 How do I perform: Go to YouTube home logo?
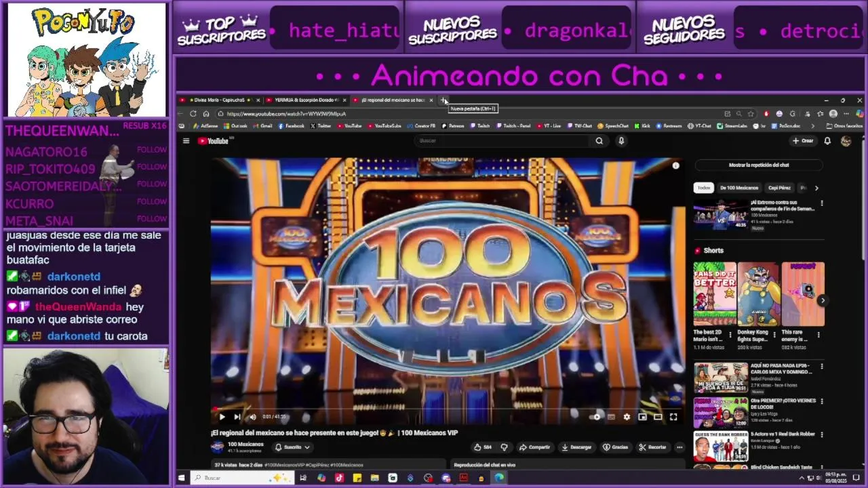[214, 141]
